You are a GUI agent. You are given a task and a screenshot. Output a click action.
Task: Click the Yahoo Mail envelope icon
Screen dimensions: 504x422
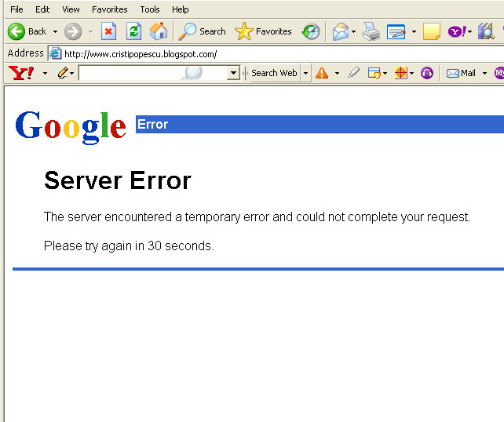tap(452, 74)
